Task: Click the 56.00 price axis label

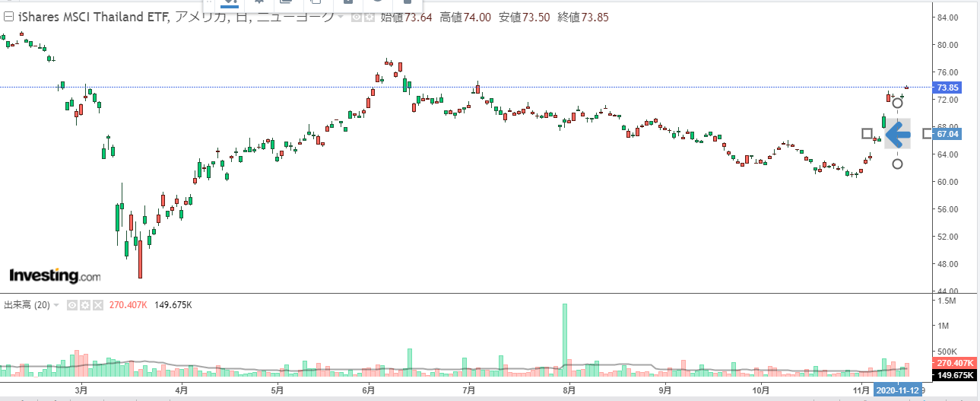Action: click(947, 209)
